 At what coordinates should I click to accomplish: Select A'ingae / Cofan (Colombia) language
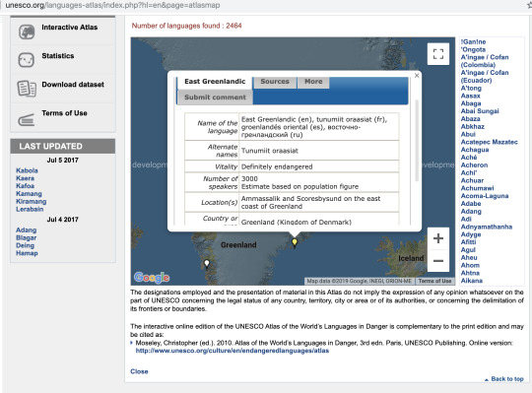[485, 61]
